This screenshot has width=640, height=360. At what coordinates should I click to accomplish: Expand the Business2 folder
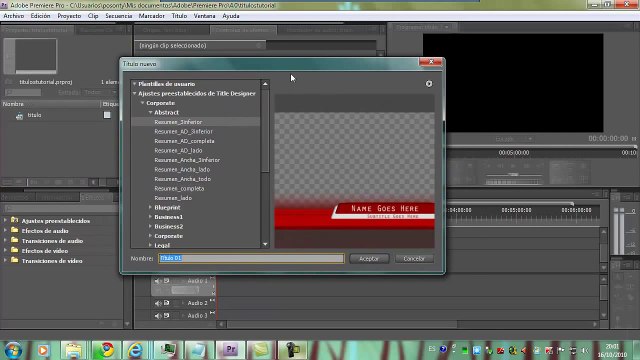click(150, 226)
